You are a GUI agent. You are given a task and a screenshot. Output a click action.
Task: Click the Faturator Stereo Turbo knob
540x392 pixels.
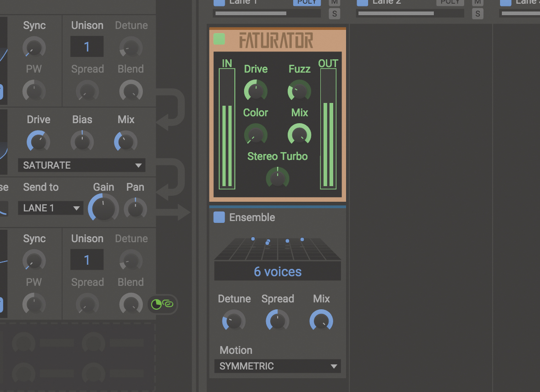[x=278, y=178]
